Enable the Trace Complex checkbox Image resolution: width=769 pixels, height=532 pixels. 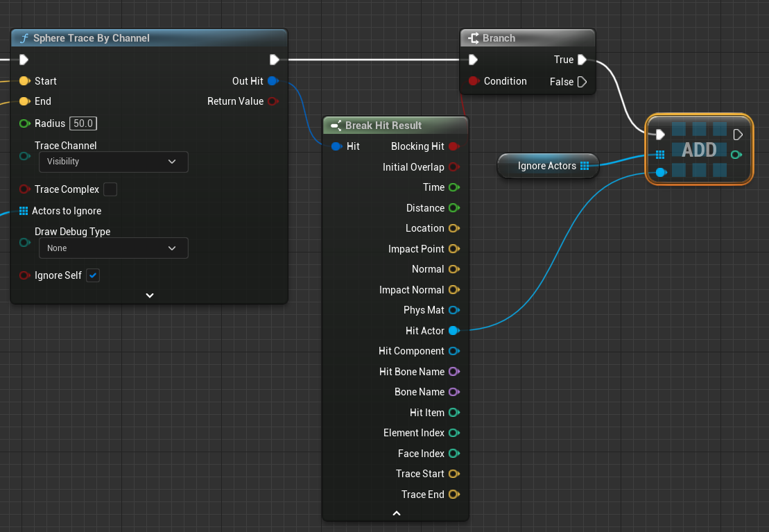(110, 189)
